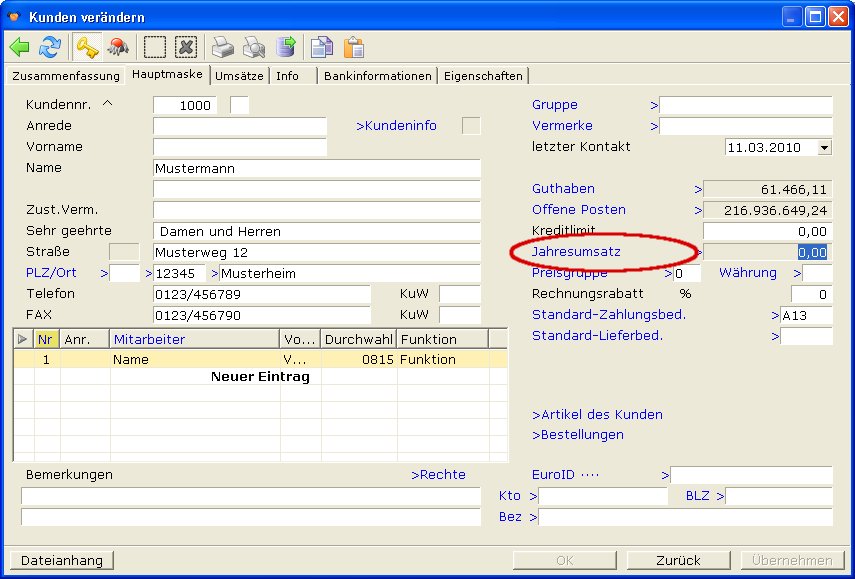Open the Artikel des Kunden link
Viewport: 855px width, 579px height.
coord(597,414)
